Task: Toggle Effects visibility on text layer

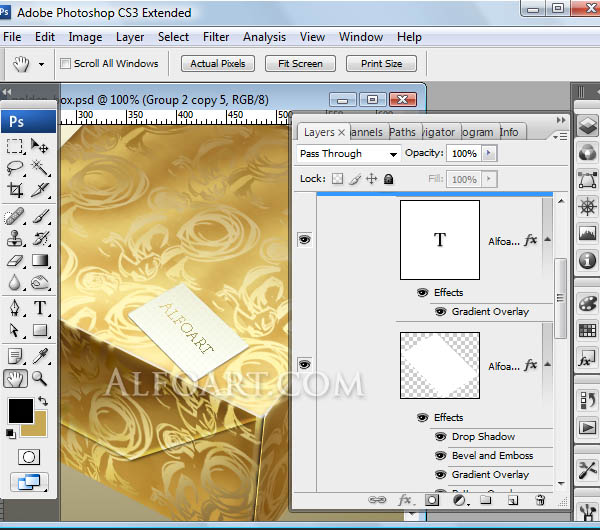Action: pos(422,293)
